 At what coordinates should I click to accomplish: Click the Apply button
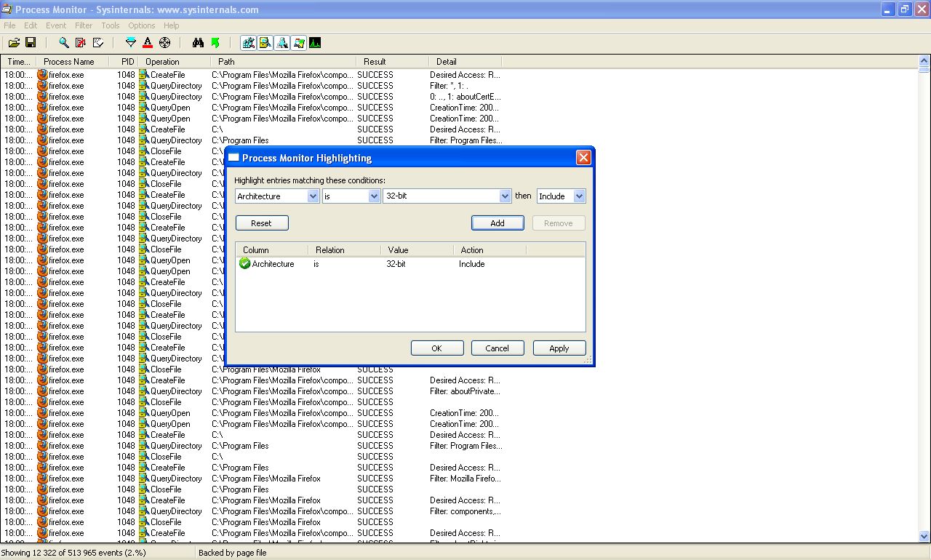559,348
